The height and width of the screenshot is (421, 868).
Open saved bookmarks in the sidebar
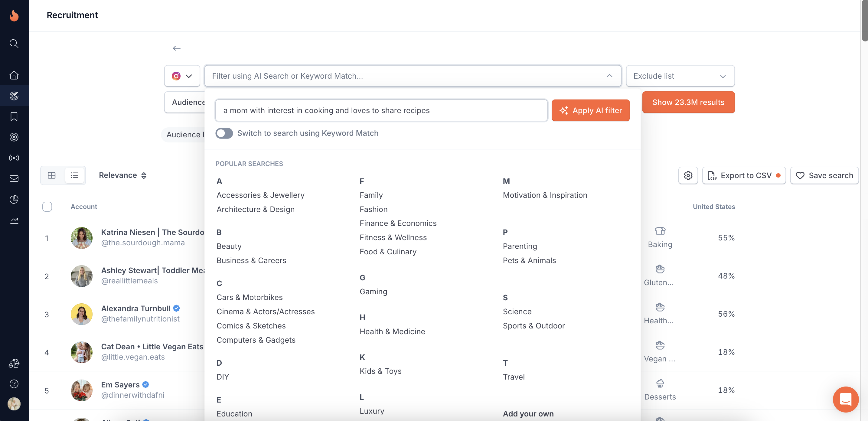[14, 116]
